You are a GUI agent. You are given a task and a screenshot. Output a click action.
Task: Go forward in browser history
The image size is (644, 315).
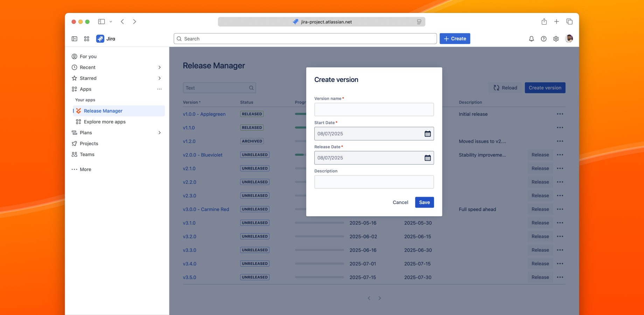pyautogui.click(x=135, y=22)
